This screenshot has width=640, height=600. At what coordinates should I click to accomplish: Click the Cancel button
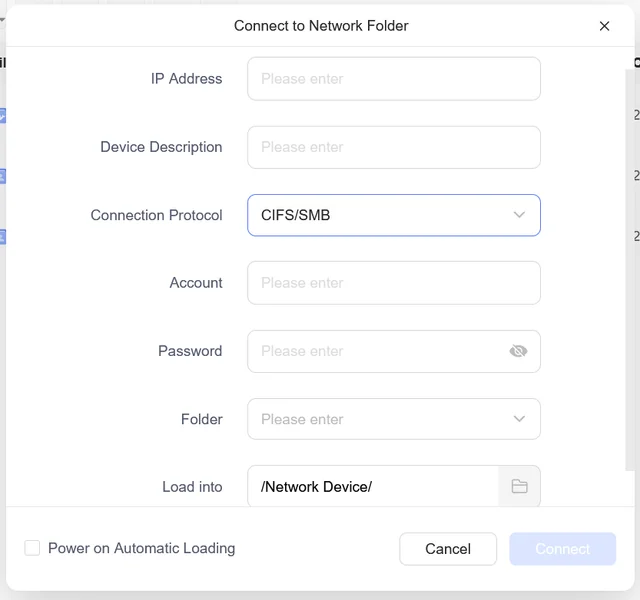pos(448,548)
